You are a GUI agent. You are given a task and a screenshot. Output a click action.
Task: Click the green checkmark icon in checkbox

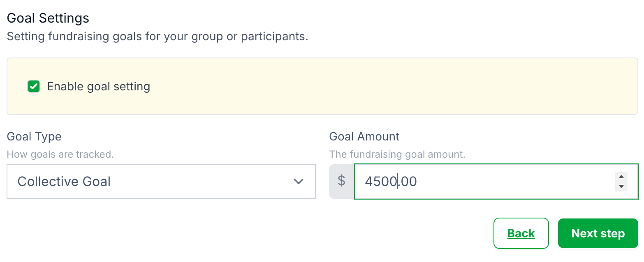(34, 87)
